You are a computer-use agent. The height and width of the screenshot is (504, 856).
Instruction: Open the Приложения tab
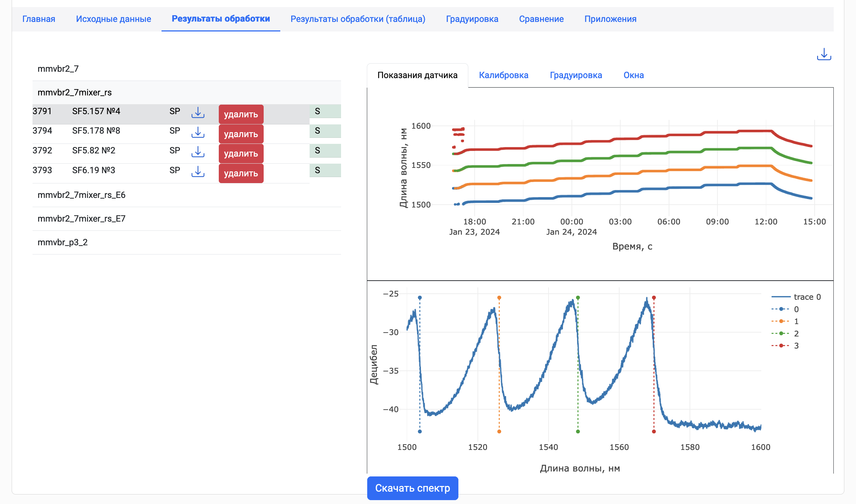coord(610,19)
